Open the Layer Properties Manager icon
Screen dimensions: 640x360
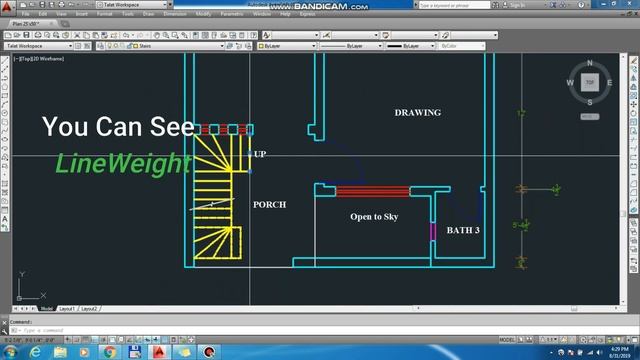(100, 46)
